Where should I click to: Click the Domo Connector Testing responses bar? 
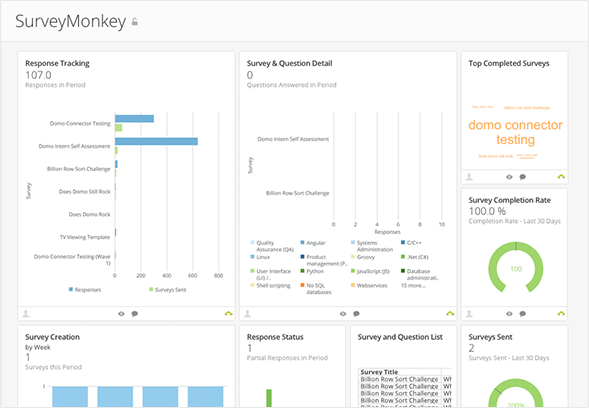[134, 119]
